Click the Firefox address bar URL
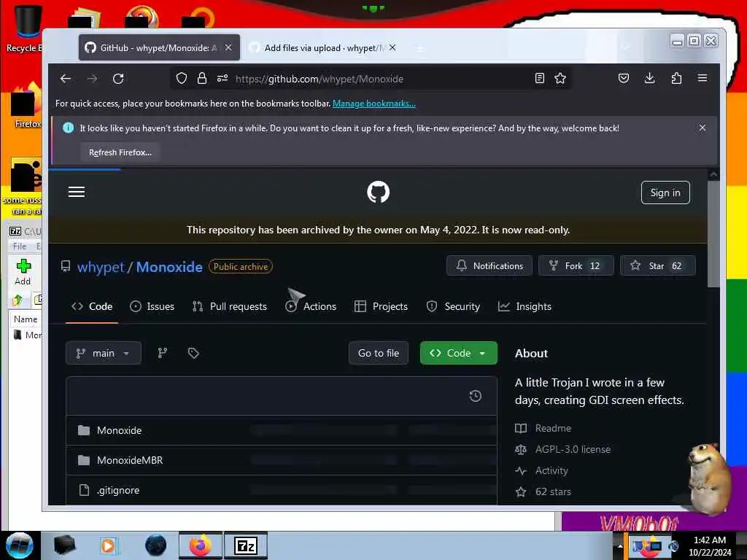 [320, 79]
